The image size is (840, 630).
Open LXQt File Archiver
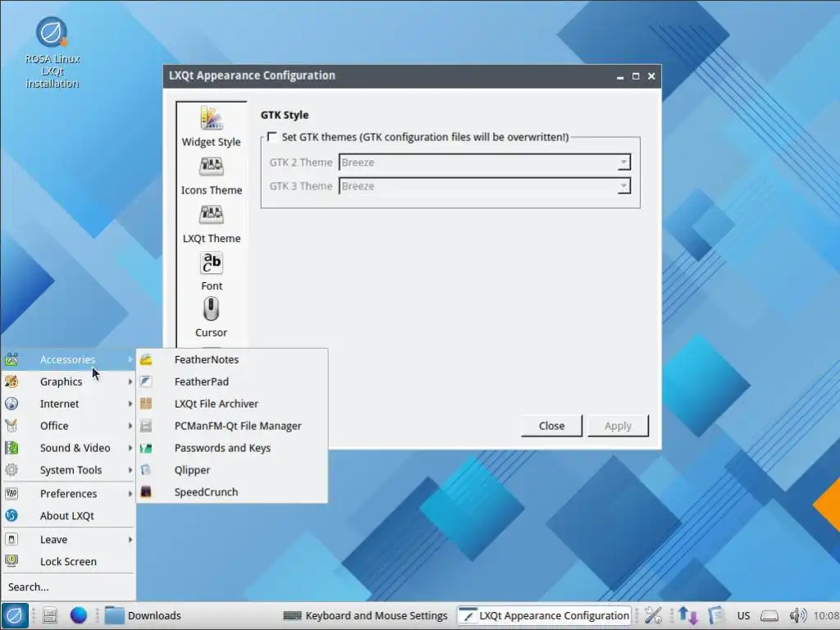[x=232, y=404]
